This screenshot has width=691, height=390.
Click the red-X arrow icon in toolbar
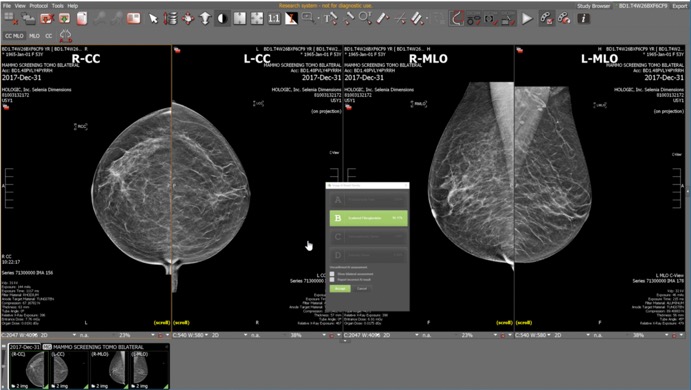46,19
